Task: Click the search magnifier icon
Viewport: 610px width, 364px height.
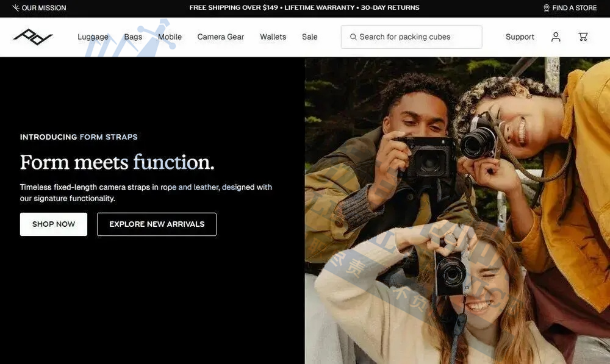Action: pyautogui.click(x=353, y=37)
